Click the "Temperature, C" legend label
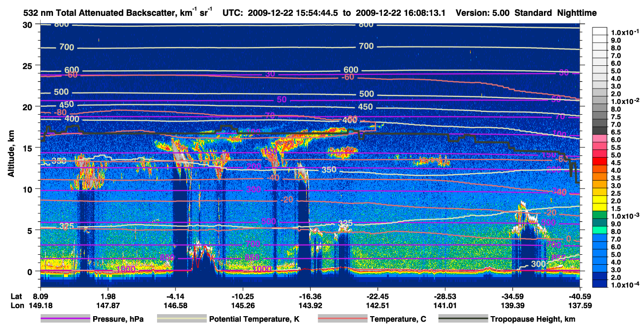This screenshot has width=644, height=330. (398, 320)
